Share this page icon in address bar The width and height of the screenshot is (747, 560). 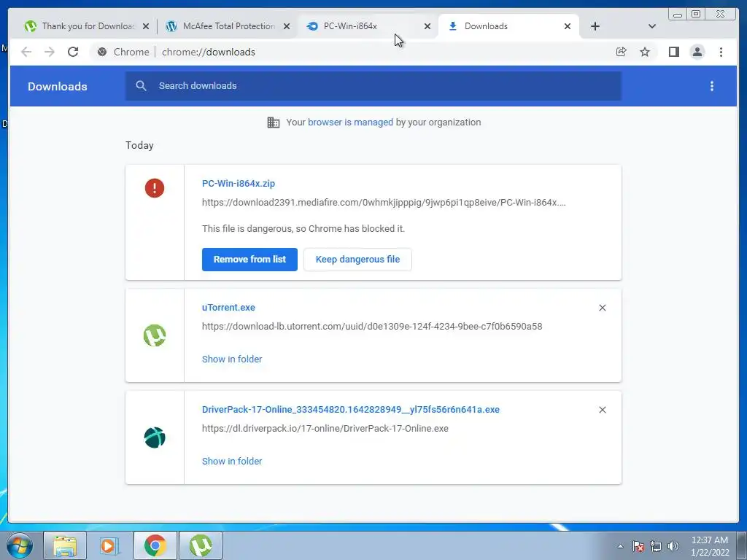621,52
